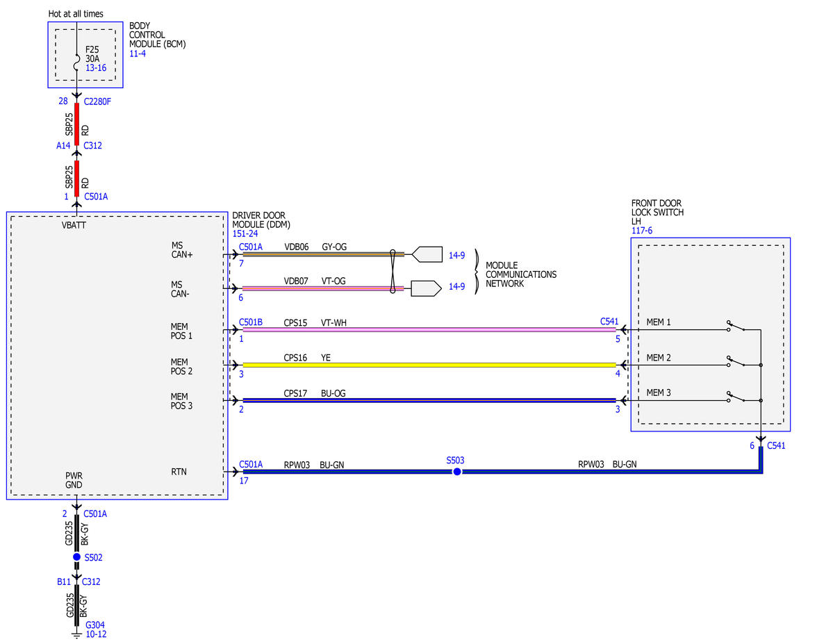Click the "VT-WH" wire color label

tap(333, 322)
